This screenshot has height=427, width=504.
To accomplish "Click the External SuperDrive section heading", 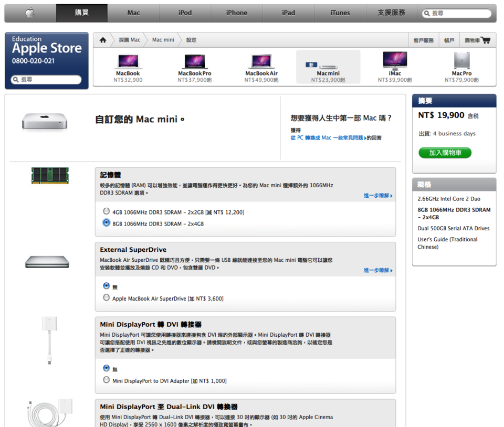I will tap(133, 250).
